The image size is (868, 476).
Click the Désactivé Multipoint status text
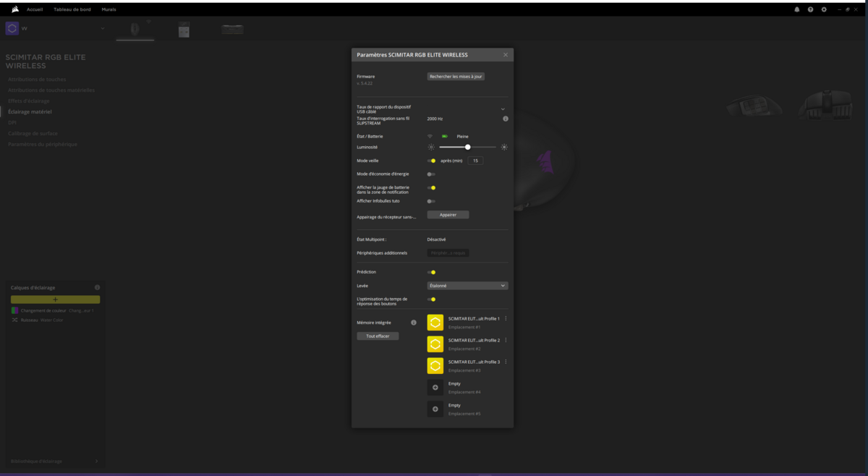(x=437, y=239)
